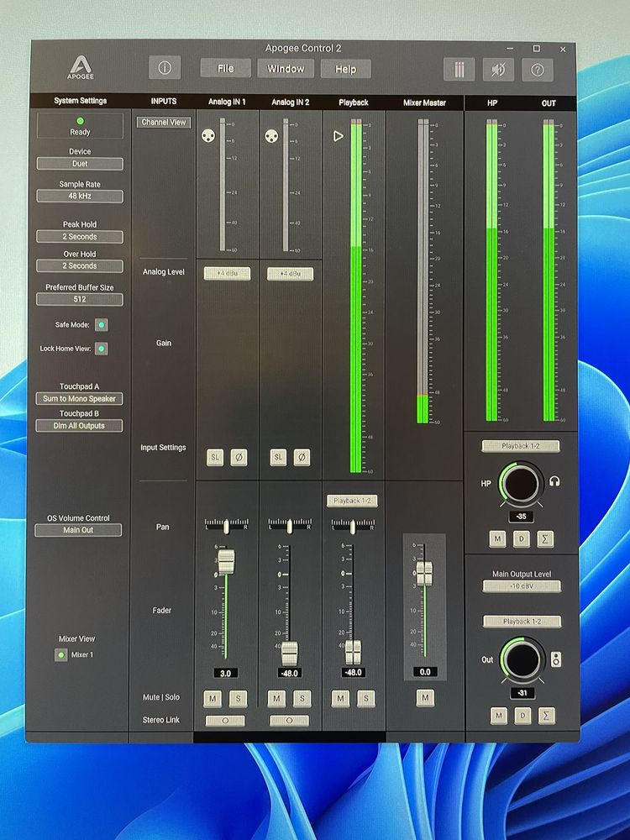Open the Help menu
Image resolution: width=630 pixels, height=840 pixels.
click(345, 69)
